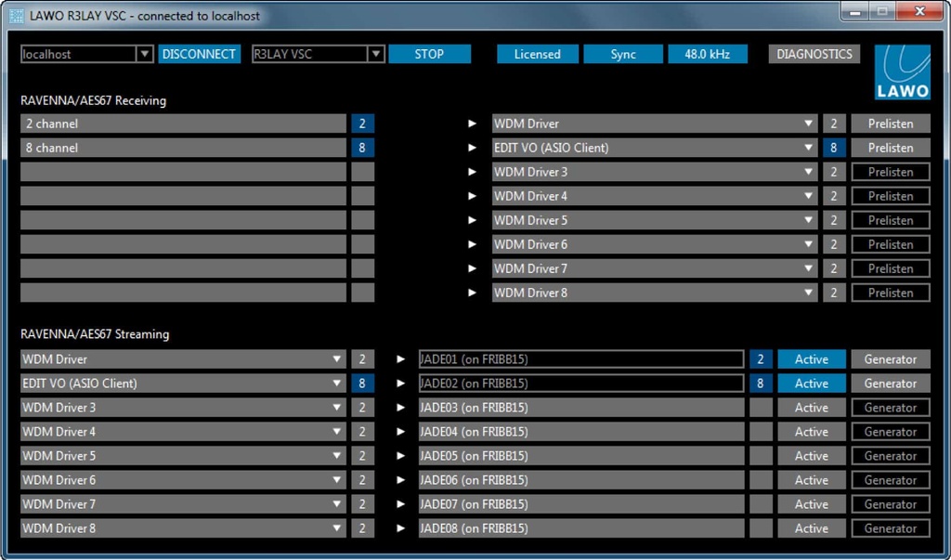Screen dimensions: 951x560
Task: Enable Active for JADE07 stream
Action: click(x=812, y=504)
